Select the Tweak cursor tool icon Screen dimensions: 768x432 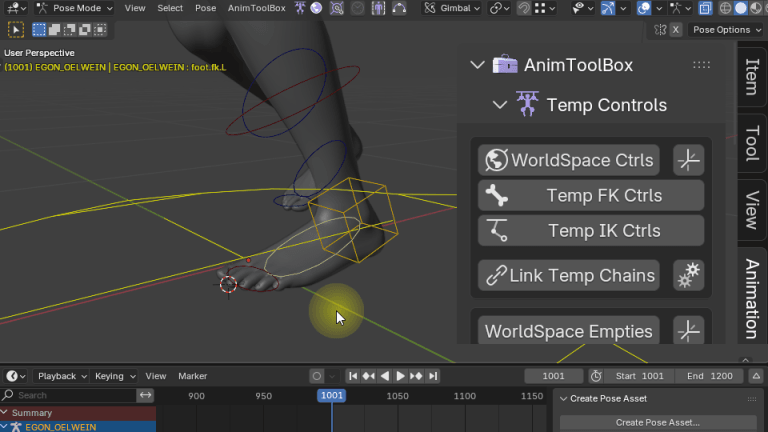pos(16,30)
